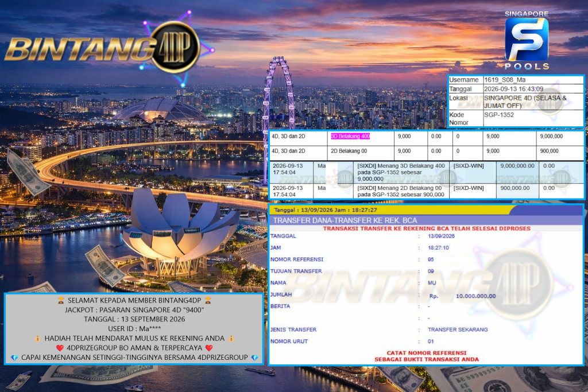This screenshot has width=588, height=392.
Task: Click the SINGAPORE 4D (SELASA & JUMAT OFF) location
Action: pyautogui.click(x=525, y=102)
